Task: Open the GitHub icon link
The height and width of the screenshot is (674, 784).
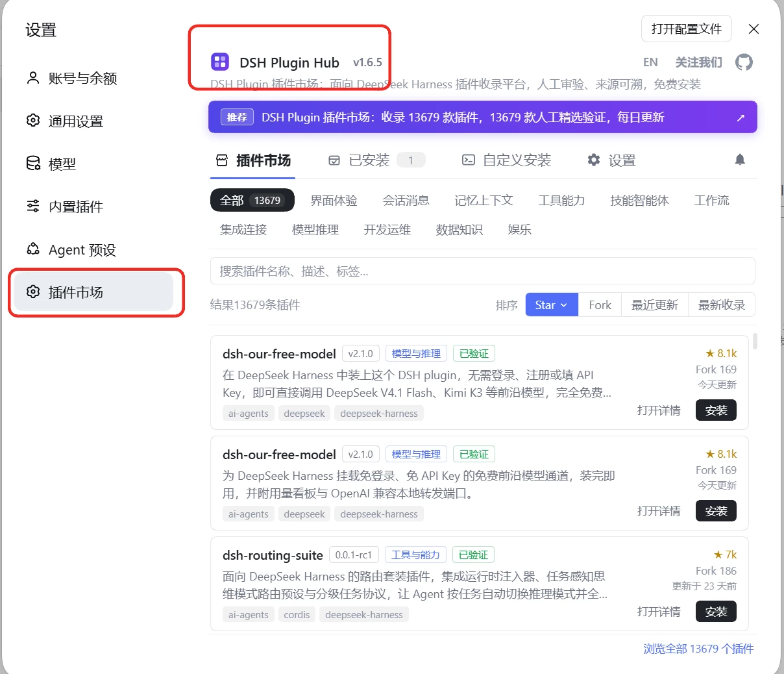Action: (744, 62)
